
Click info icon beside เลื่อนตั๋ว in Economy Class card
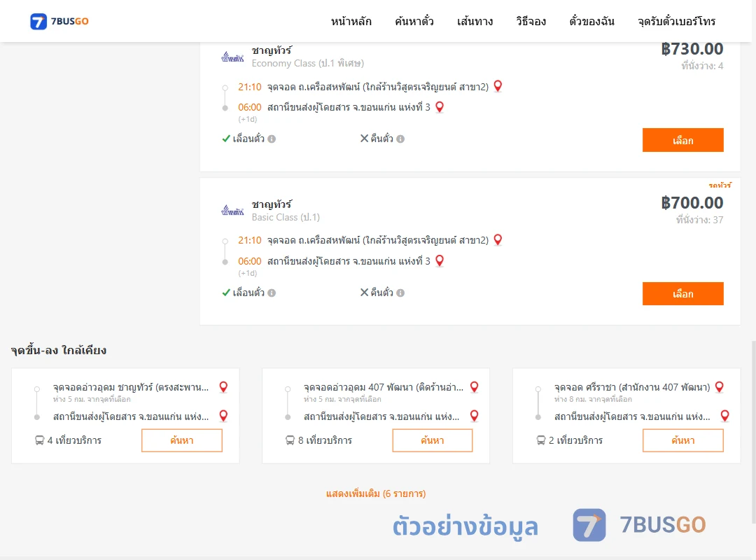(272, 139)
